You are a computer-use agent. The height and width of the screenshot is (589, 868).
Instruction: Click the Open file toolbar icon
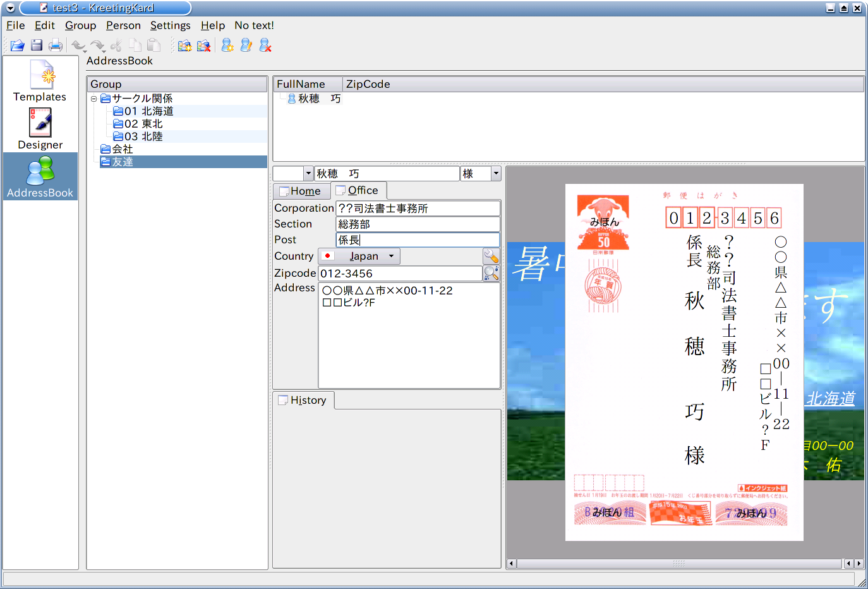(x=17, y=46)
